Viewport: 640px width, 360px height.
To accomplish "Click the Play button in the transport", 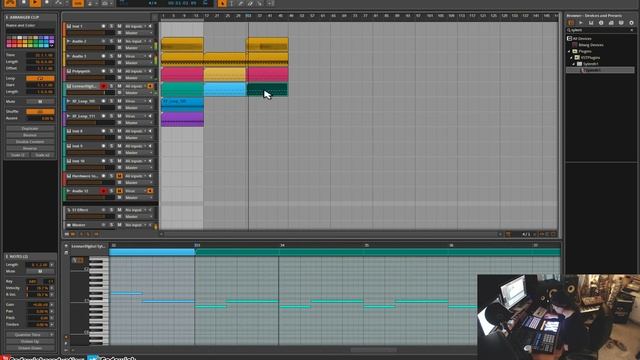I will pos(35,3).
